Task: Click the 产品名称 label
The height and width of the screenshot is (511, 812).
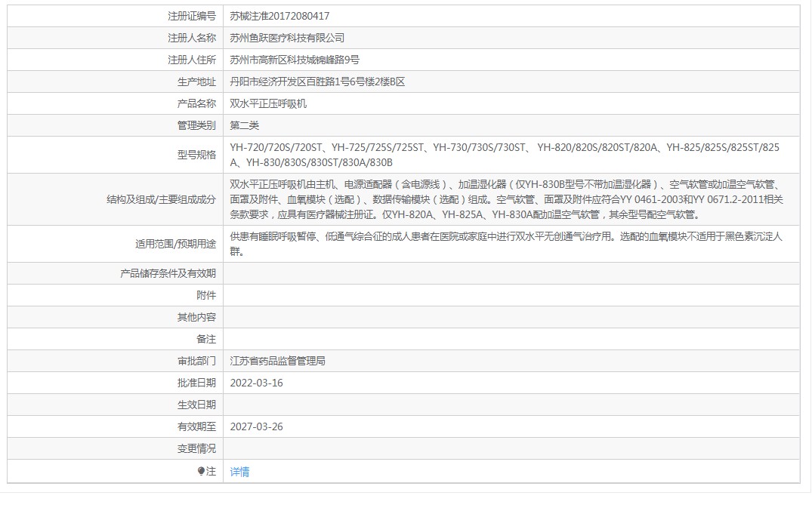Action: [196, 103]
